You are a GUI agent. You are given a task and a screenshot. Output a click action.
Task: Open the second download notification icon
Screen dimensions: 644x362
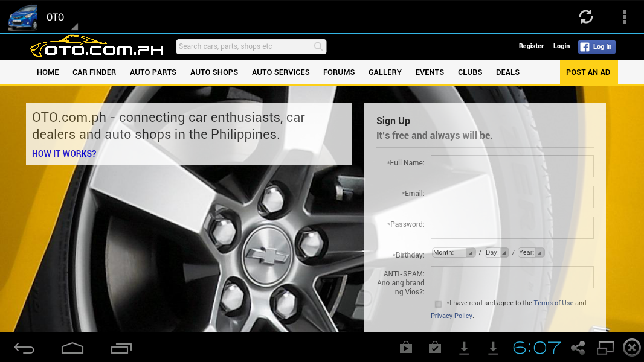pos(493,348)
